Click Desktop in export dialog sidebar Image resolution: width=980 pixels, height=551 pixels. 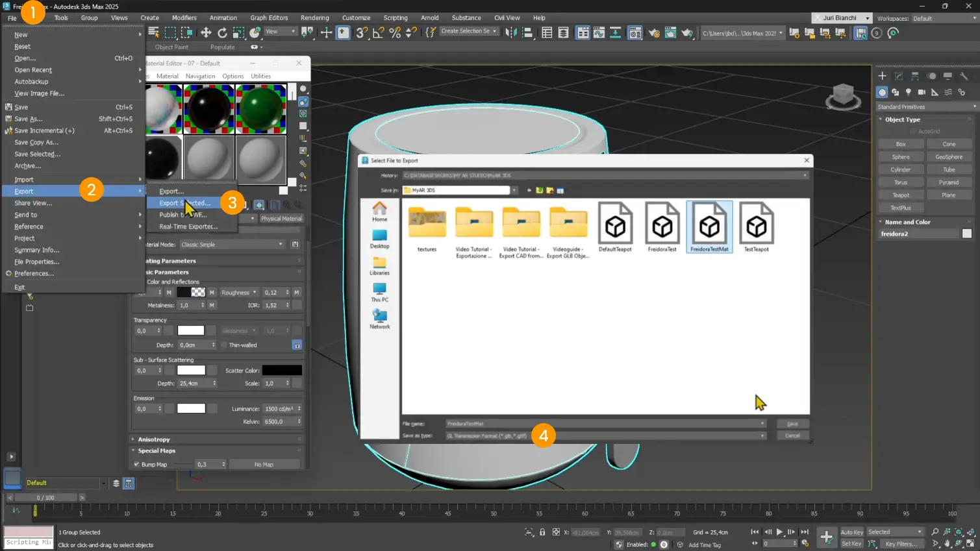[x=380, y=239]
